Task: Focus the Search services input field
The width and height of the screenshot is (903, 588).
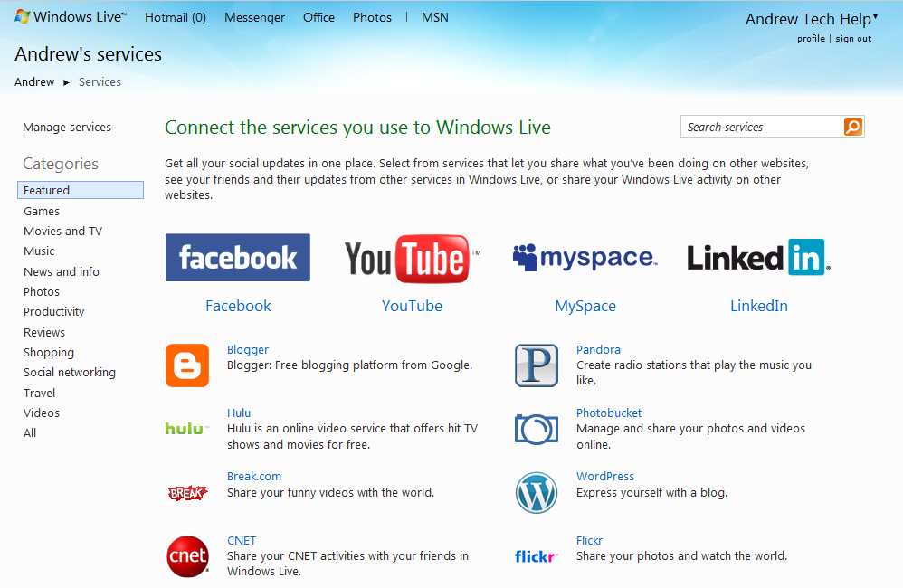Action: (x=762, y=127)
